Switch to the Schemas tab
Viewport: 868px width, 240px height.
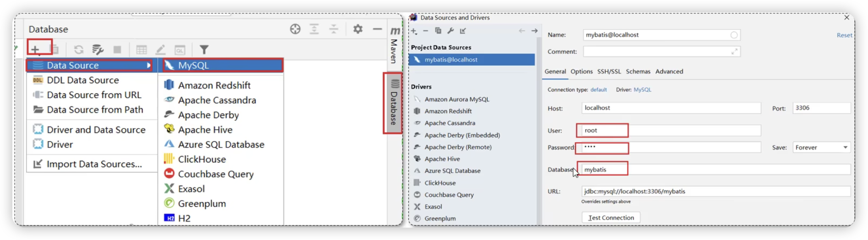pyautogui.click(x=638, y=71)
